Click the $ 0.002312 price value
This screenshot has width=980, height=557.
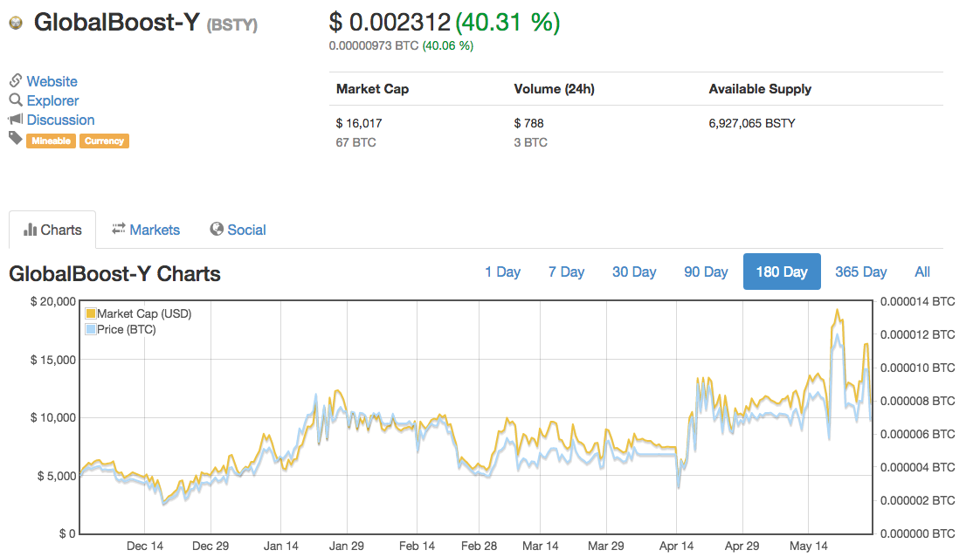coord(390,23)
